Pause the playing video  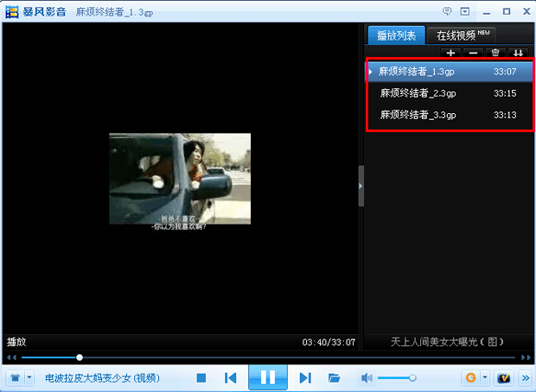[268, 377]
